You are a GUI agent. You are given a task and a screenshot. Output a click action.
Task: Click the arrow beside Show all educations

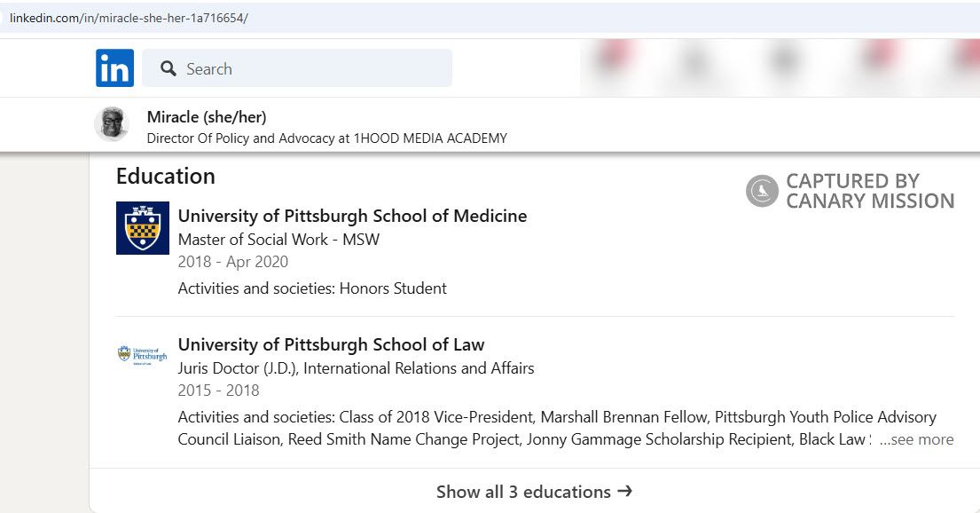[624, 491]
